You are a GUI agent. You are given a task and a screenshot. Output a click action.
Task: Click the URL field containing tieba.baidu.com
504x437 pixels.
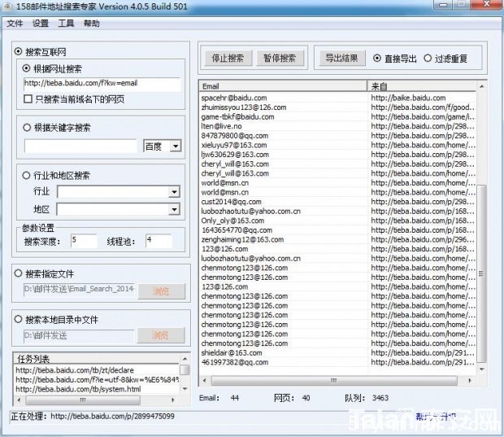(102, 83)
